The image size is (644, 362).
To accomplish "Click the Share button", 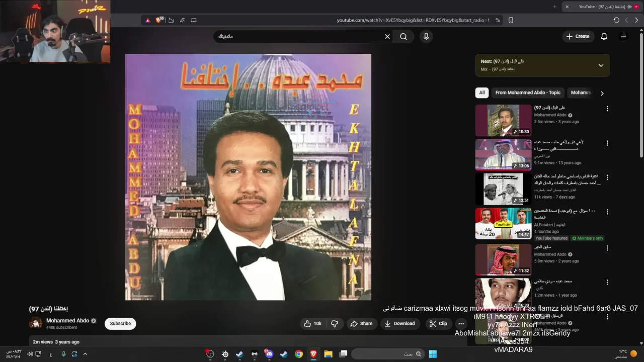I will 361,323.
